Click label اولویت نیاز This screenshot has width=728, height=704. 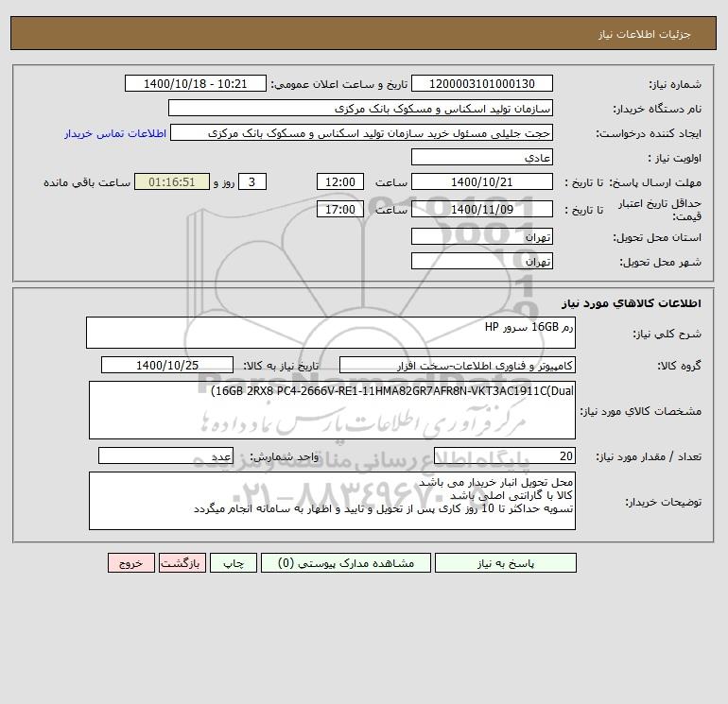[675, 158]
